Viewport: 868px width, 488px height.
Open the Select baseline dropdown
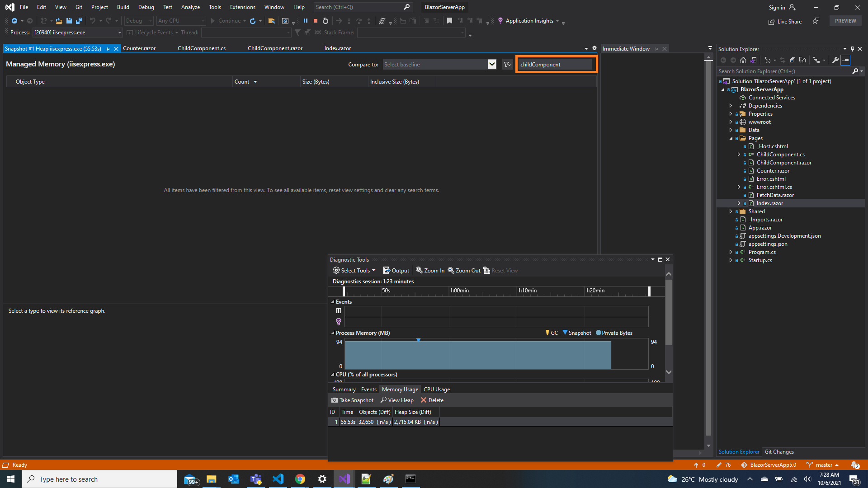pos(491,64)
